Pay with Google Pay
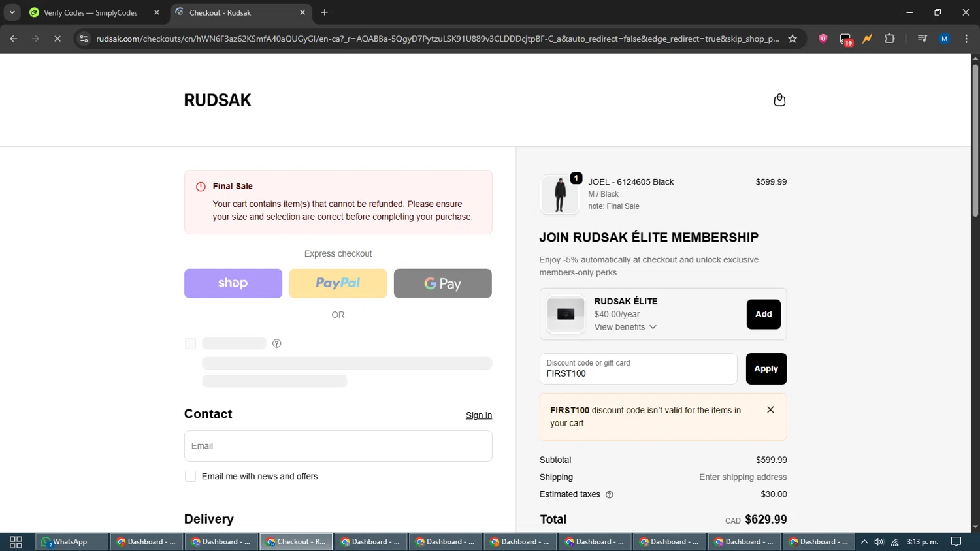980x551 pixels. tap(443, 283)
